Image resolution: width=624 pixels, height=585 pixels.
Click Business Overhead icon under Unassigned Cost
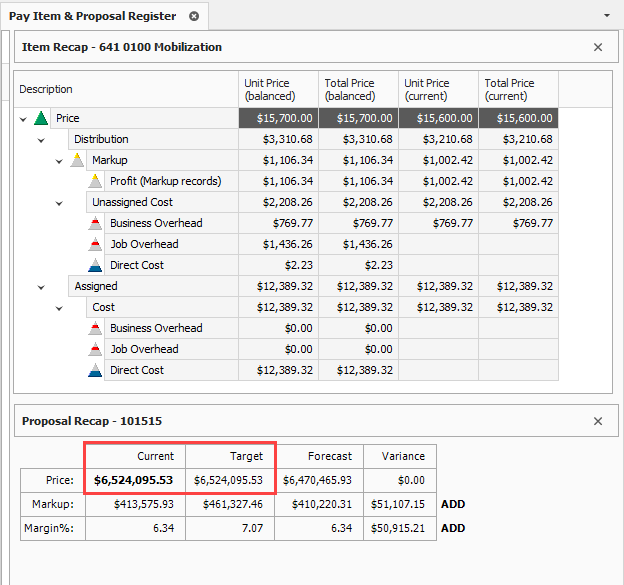95,223
